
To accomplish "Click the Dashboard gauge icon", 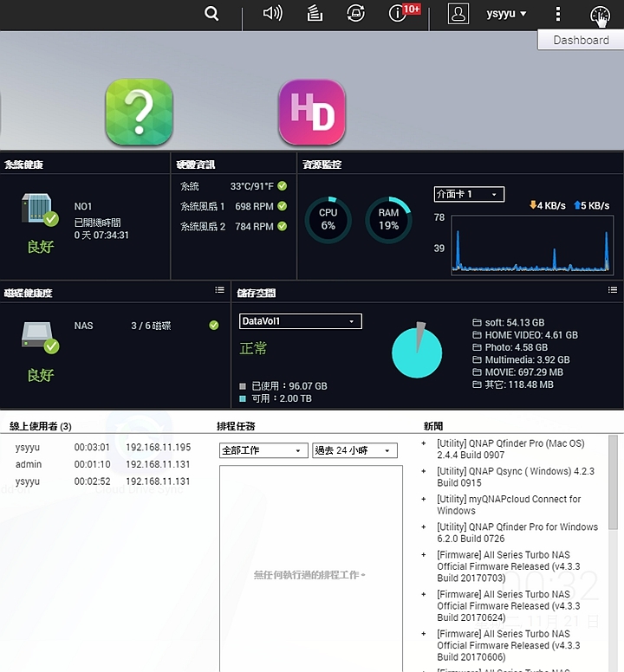I will click(600, 15).
